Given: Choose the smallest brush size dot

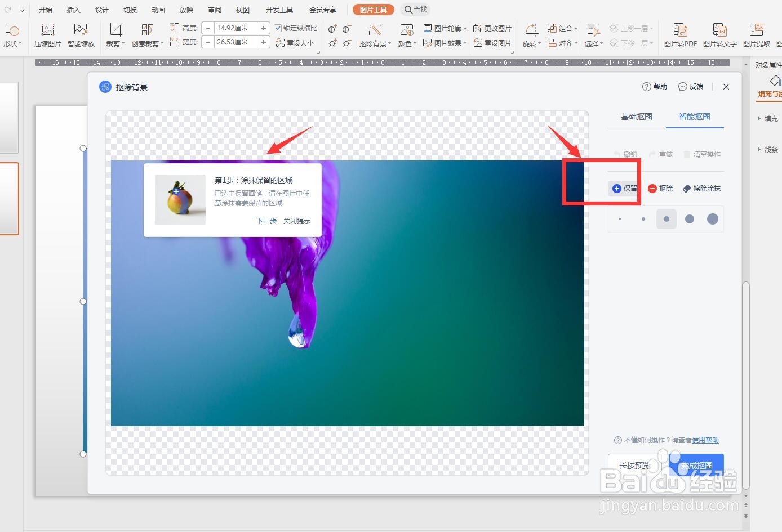Looking at the screenshot, I should click(x=620, y=219).
